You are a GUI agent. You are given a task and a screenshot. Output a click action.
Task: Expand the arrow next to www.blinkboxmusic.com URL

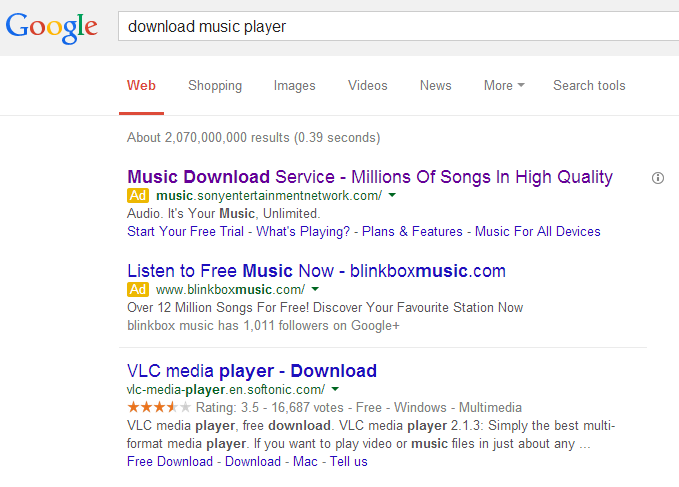pyautogui.click(x=315, y=289)
